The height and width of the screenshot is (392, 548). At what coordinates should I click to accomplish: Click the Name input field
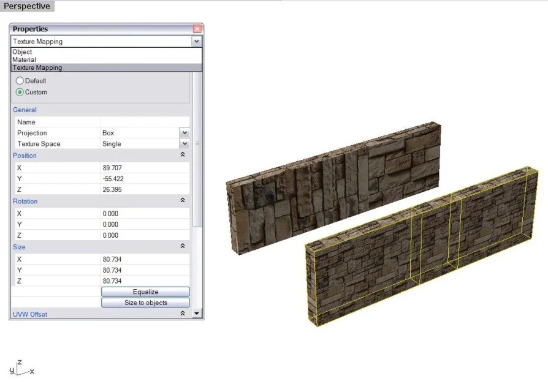[145, 122]
